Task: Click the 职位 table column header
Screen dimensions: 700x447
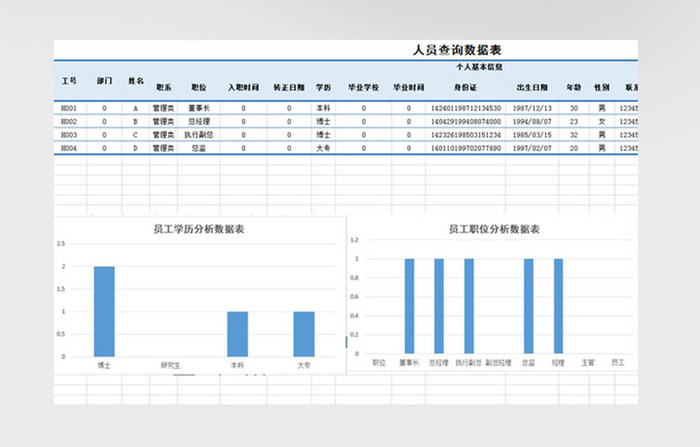Action: pyautogui.click(x=199, y=87)
